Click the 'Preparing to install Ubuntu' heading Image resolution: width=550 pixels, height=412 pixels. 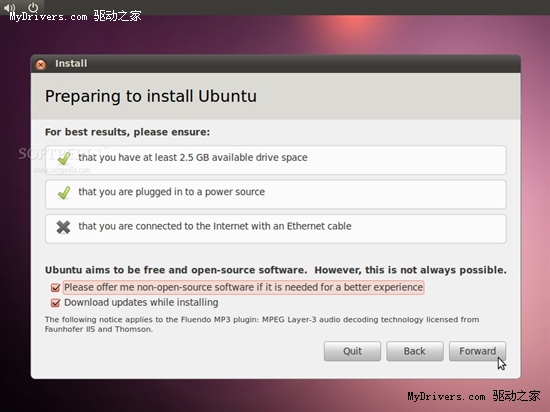pyautogui.click(x=151, y=96)
